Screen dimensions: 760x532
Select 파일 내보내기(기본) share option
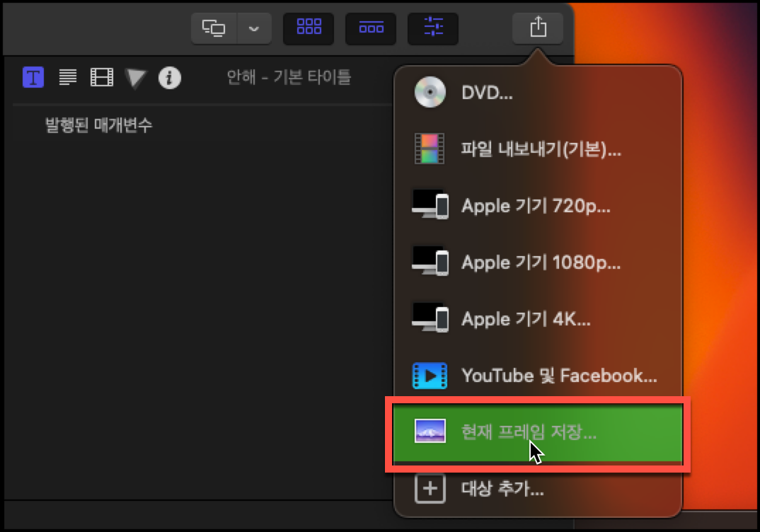(x=542, y=149)
